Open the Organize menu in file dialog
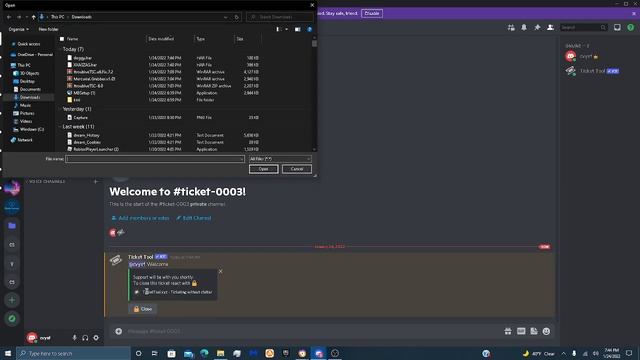Screen dimensions: 640x360 (x=18, y=29)
